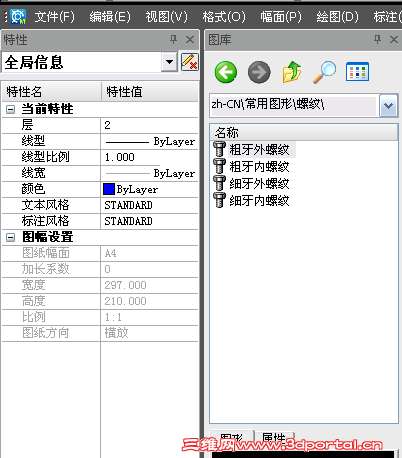Open the library path dropdown
402x458 pixels.
[x=388, y=105]
